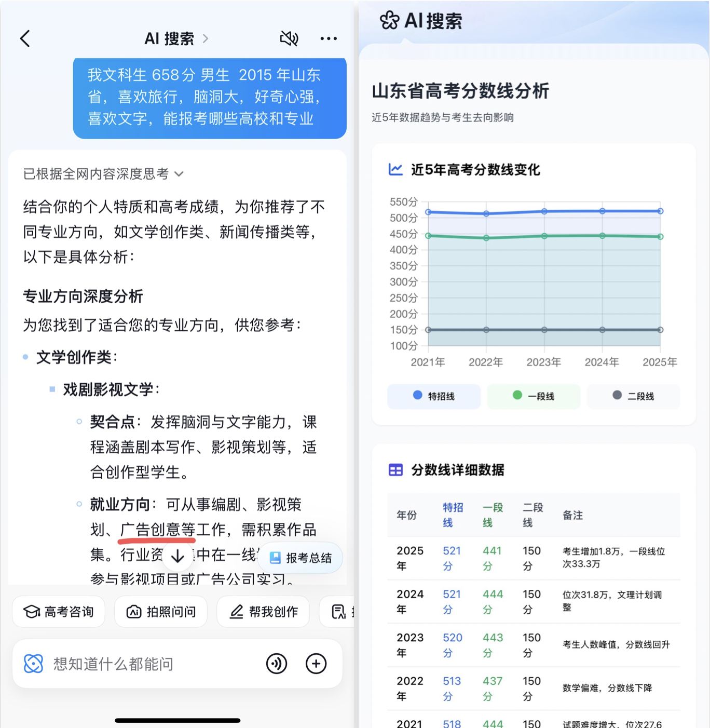
Task: Tap the 441分 value in 2025 row
Action: coord(492,558)
